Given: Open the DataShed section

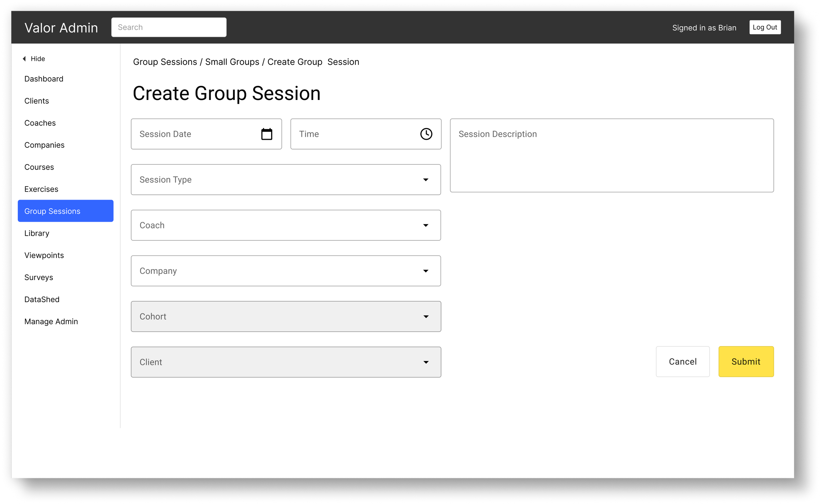Looking at the screenshot, I should point(42,299).
